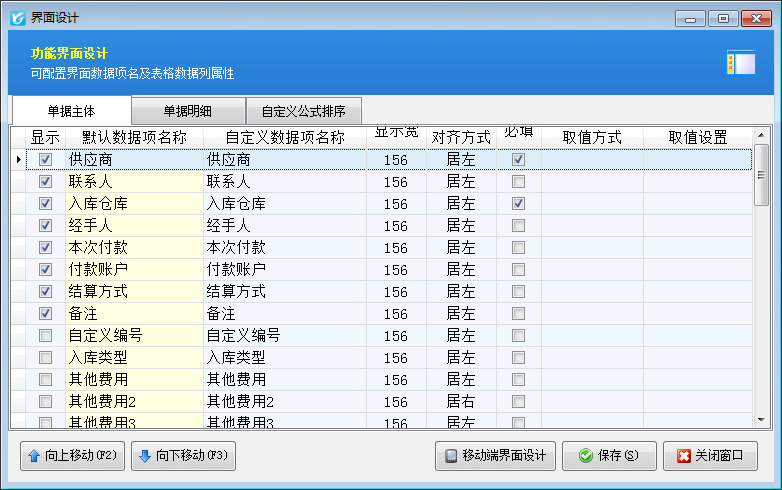Click the layout icon in the blue header

pos(740,63)
